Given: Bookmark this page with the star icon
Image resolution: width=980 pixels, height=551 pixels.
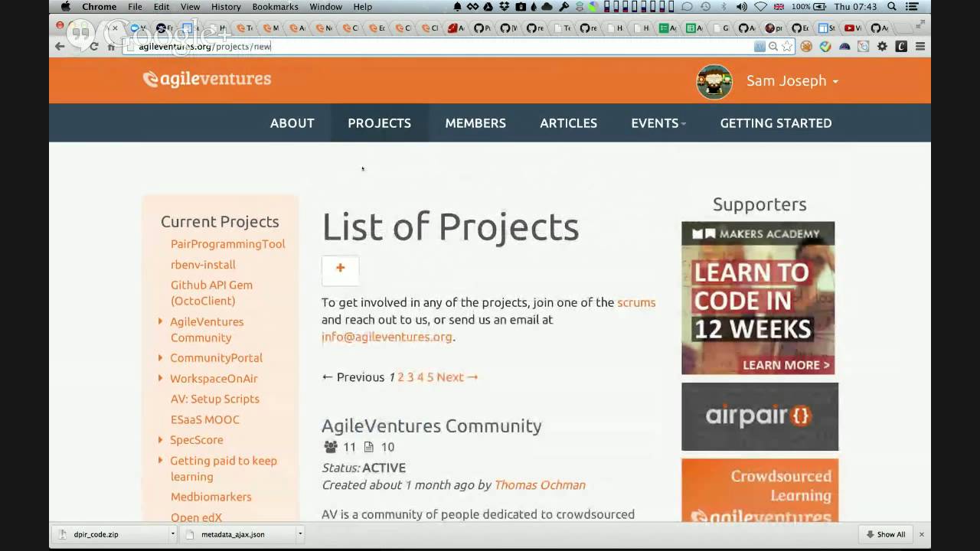Looking at the screenshot, I should coord(787,47).
